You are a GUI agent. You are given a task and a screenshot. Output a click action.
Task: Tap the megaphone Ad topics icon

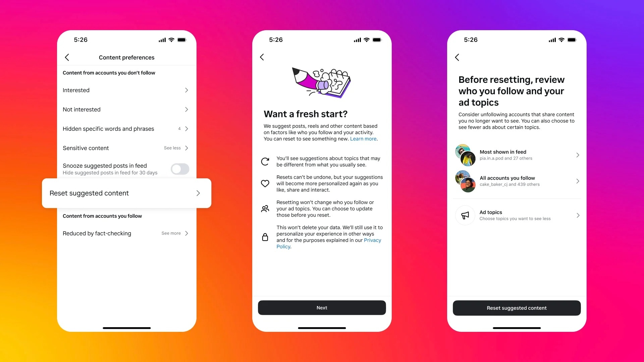465,215
